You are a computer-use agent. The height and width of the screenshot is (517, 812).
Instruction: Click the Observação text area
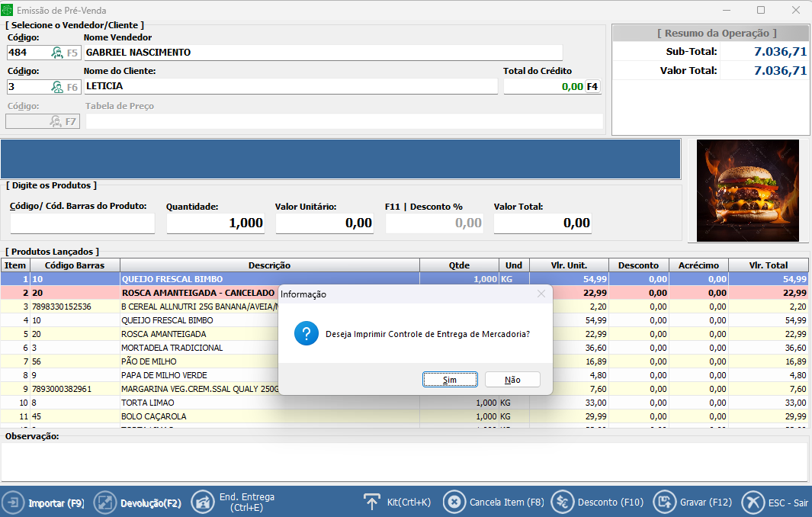tap(404, 461)
